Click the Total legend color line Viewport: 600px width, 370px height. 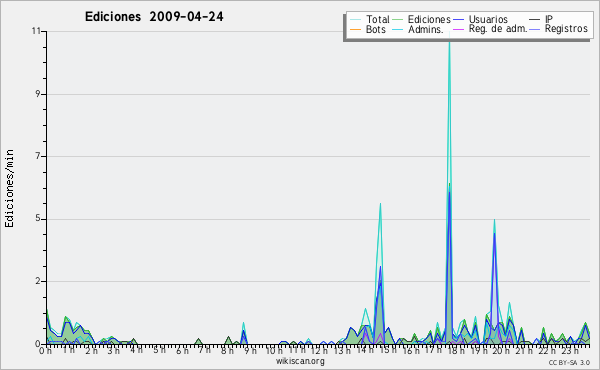pos(355,20)
